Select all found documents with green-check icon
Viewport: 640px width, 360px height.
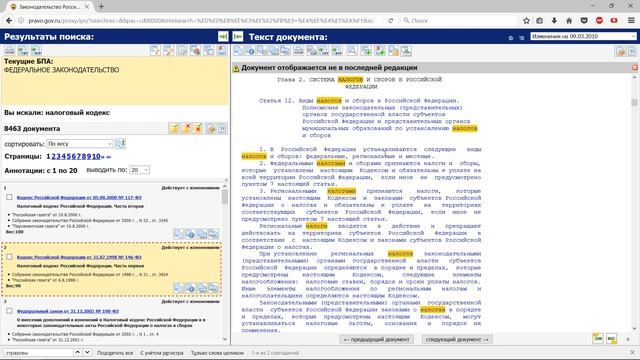pos(174,129)
